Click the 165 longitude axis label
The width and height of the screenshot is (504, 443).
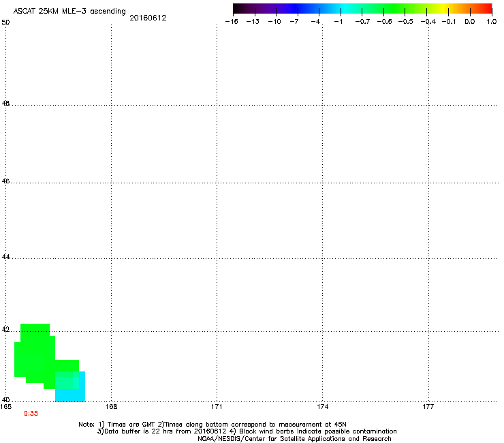coord(6,407)
